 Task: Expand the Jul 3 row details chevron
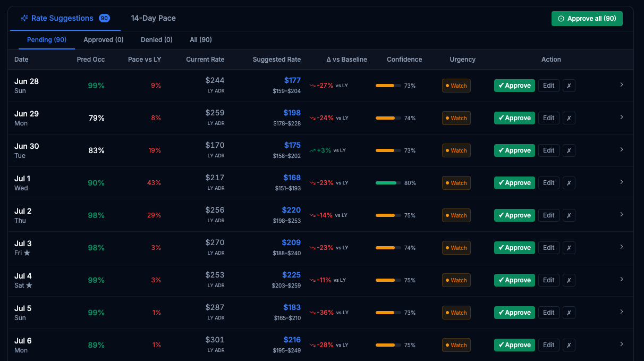pyautogui.click(x=621, y=247)
